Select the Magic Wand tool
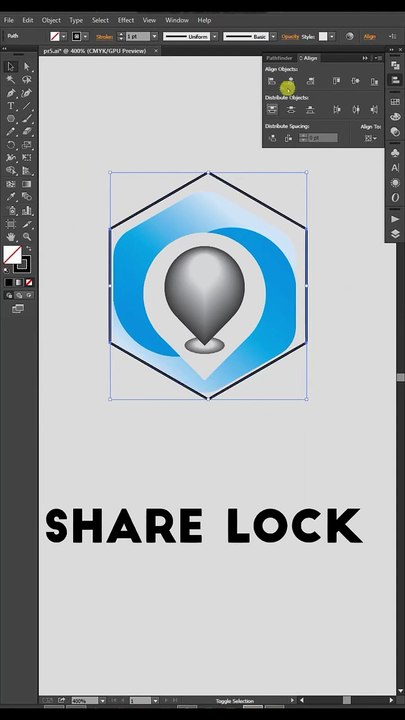 tap(11, 79)
